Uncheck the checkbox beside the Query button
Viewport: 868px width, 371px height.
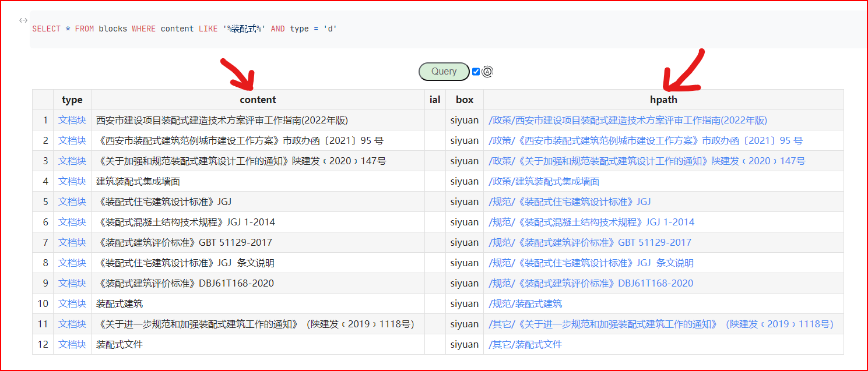[476, 72]
